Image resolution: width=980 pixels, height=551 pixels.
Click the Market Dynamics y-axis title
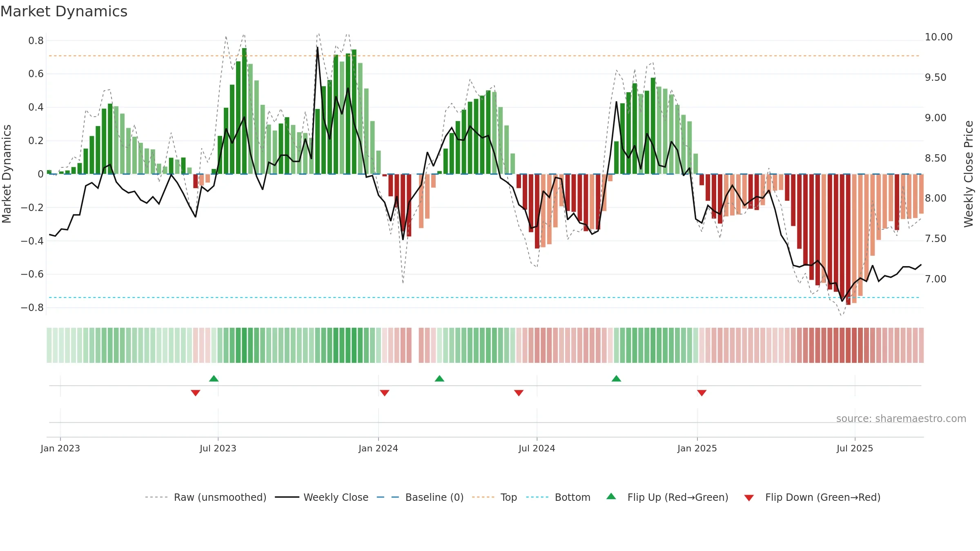pyautogui.click(x=7, y=174)
